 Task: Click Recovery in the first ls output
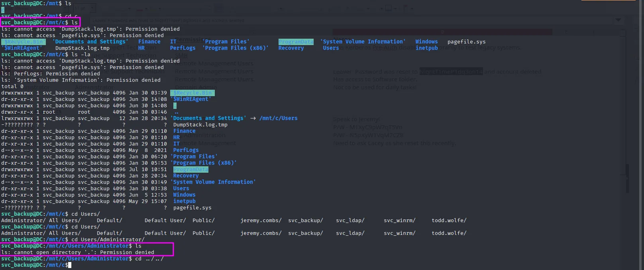(x=291, y=48)
